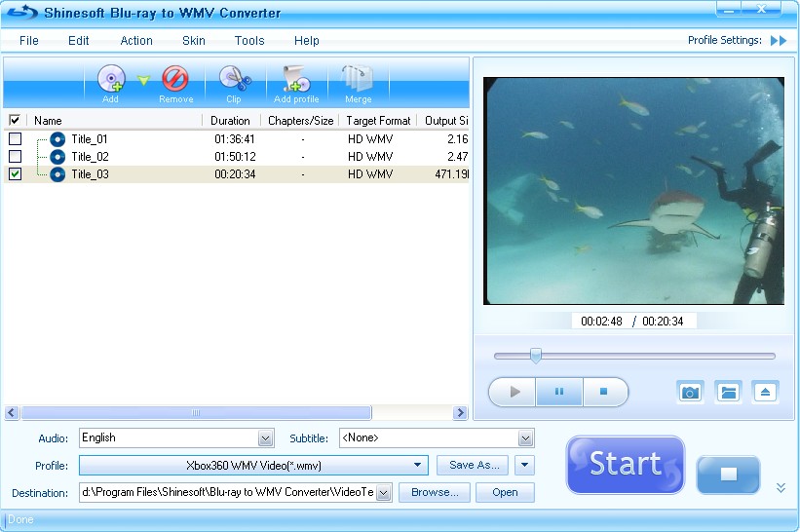Click the preview seek slider handle
This screenshot has height=532, width=800.
(535, 356)
